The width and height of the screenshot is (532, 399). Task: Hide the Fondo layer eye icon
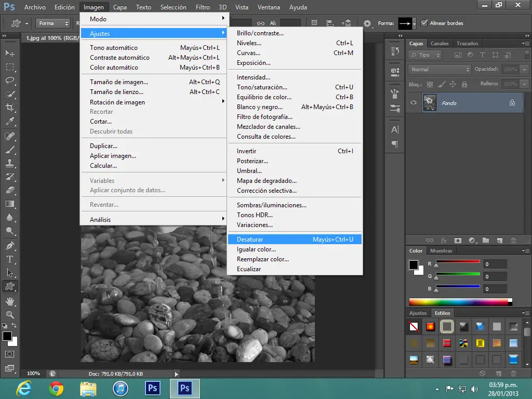click(x=413, y=102)
